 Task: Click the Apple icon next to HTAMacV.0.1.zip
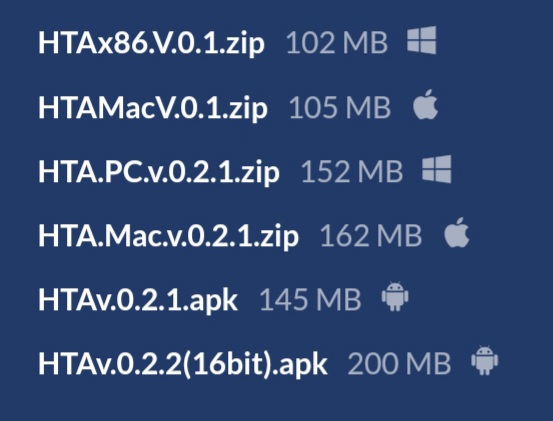425,105
